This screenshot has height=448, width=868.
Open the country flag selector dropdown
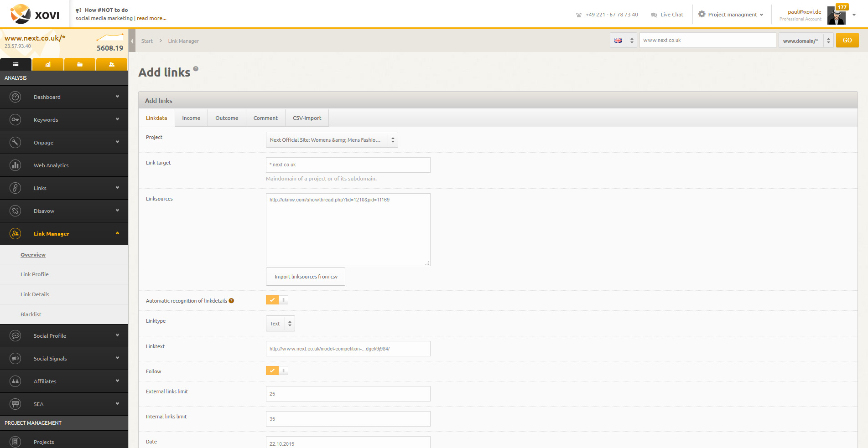click(624, 41)
